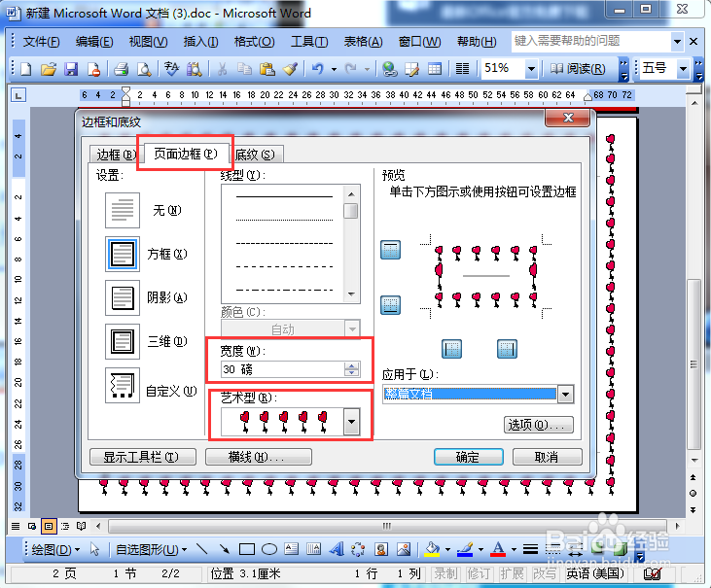Toggle the bottom border button in preview

[x=390, y=305]
